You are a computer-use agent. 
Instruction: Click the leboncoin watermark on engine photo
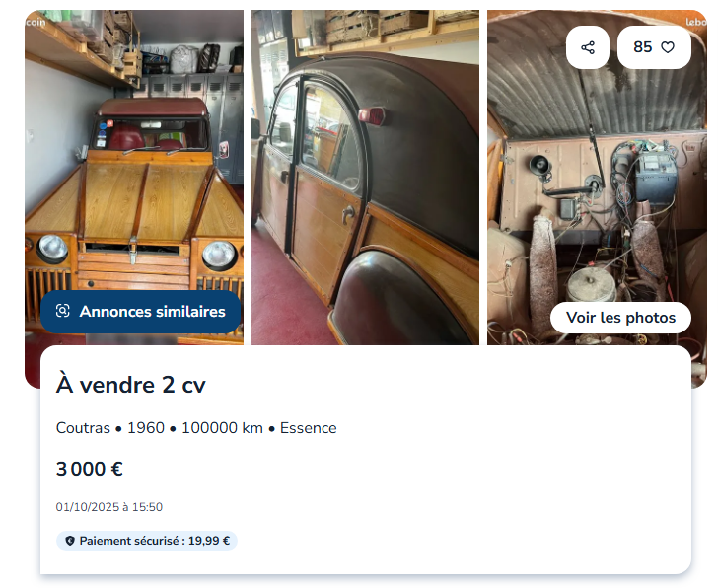695,22
